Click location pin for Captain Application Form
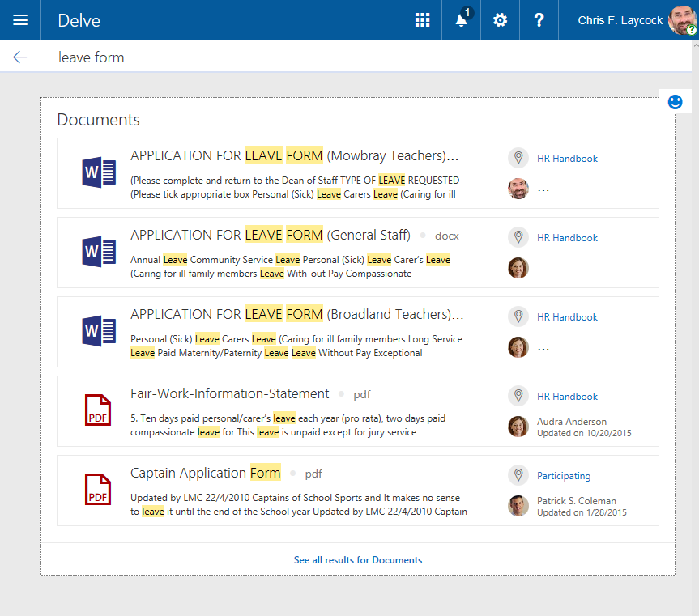The image size is (699, 616). [x=518, y=475]
